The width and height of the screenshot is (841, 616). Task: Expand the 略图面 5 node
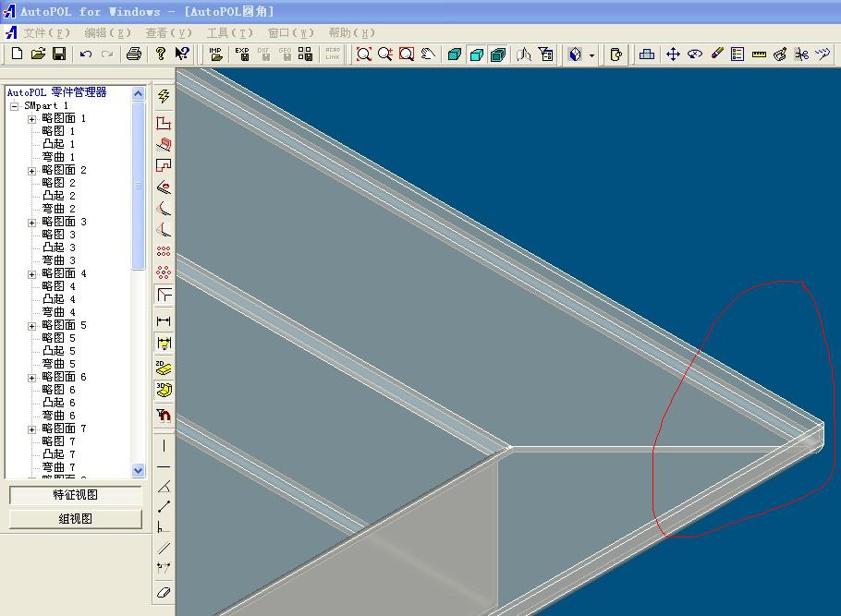click(x=31, y=326)
